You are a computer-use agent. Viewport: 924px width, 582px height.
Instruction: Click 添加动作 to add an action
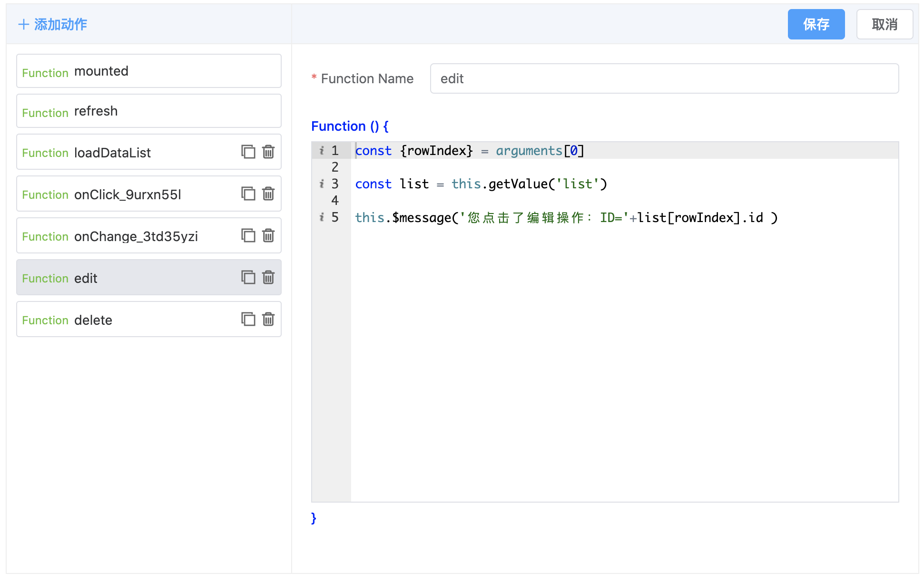[53, 24]
